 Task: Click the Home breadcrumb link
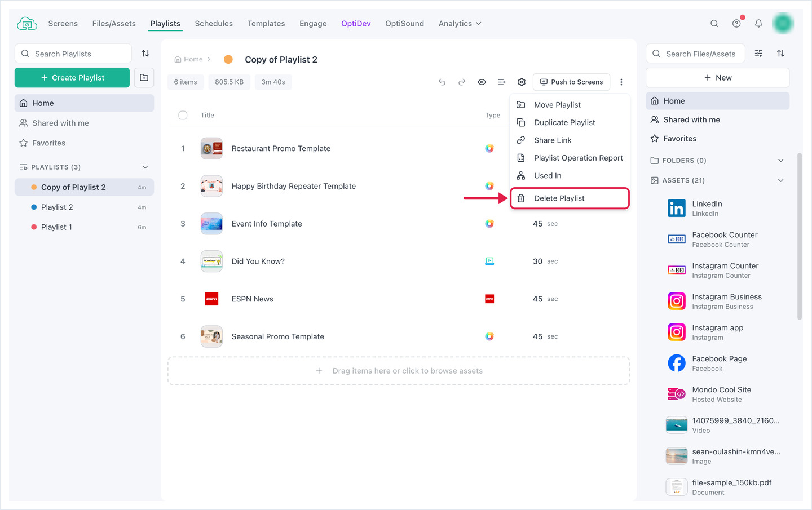(x=188, y=60)
